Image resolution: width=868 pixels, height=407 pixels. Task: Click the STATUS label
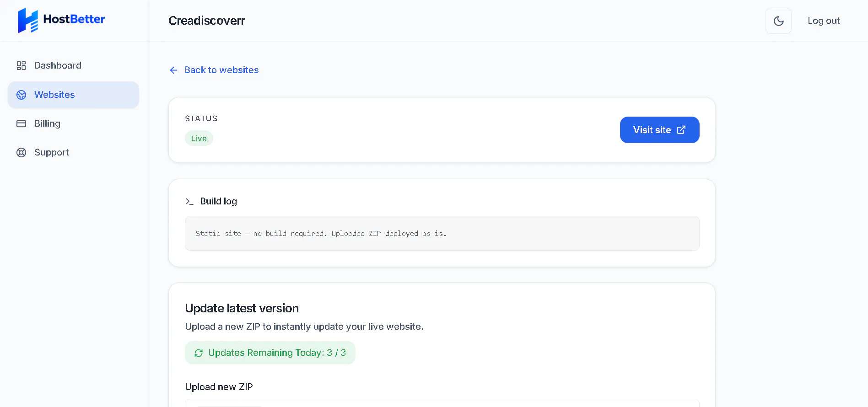(x=201, y=118)
